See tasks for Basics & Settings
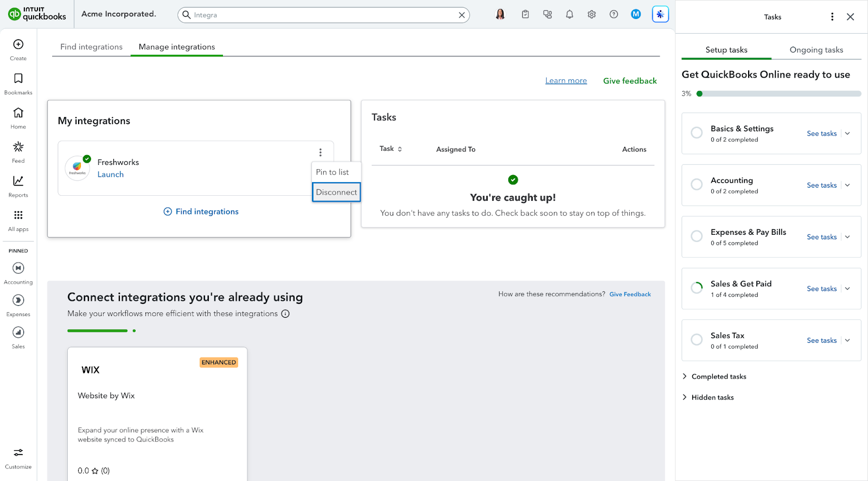Screen dimensions: 868x481 821,133
